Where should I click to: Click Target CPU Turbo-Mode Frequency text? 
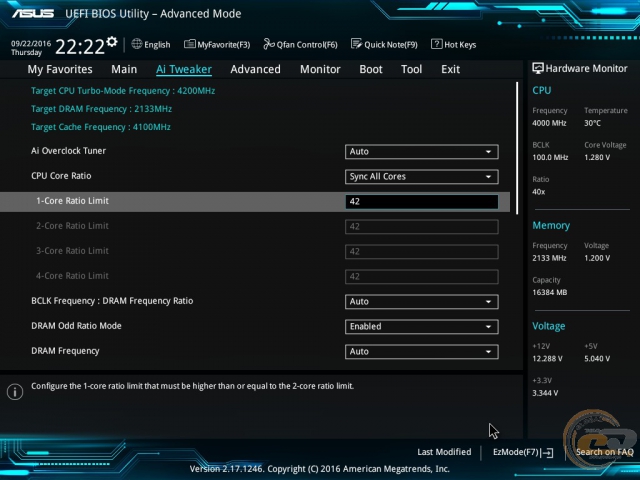pos(123,91)
